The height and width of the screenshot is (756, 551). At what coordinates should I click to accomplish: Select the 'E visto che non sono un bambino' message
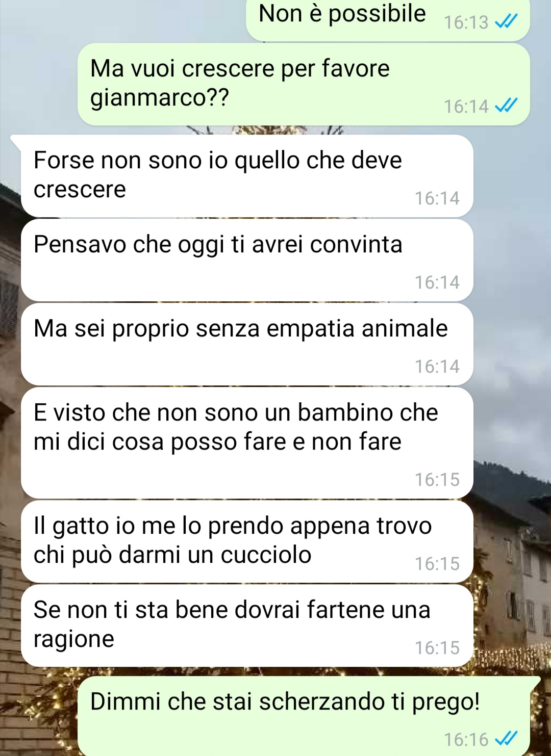247,442
